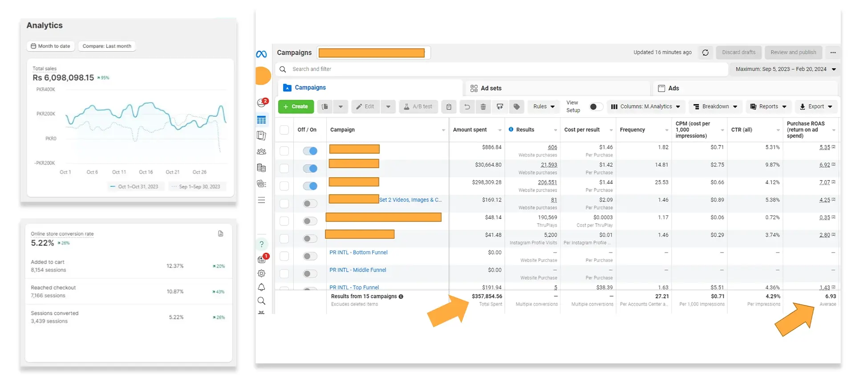Open notifications bell in left sidebar
Screen dimensions: 868x378
point(261,287)
